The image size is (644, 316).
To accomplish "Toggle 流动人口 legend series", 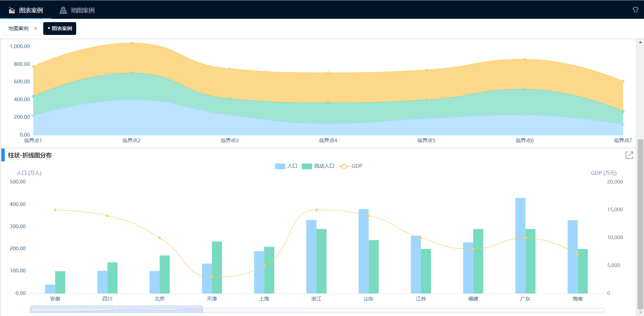I will pos(318,166).
